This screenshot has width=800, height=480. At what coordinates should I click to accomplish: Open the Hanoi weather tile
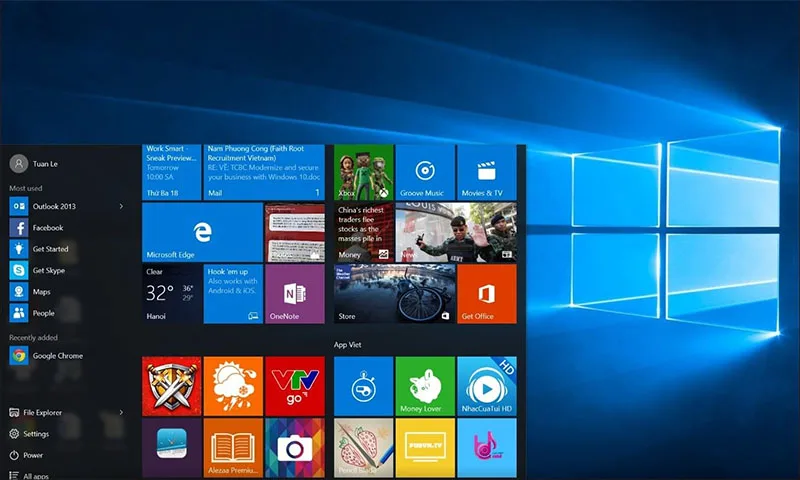[x=172, y=294]
